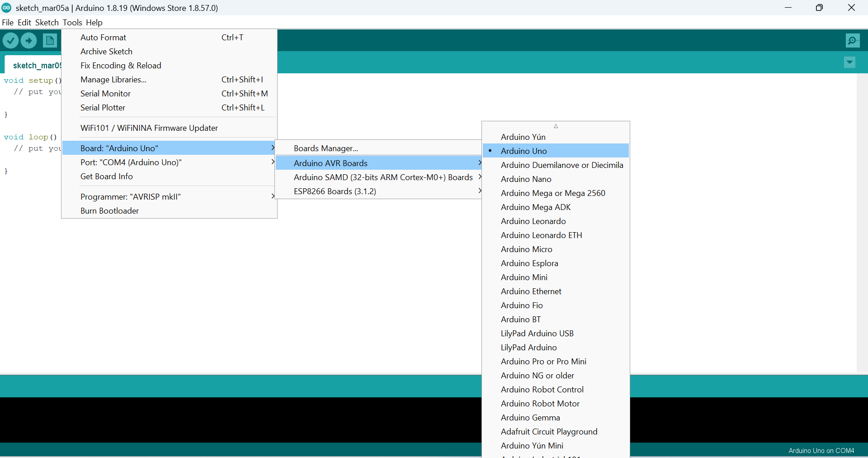Open the Sketch menu

[47, 22]
